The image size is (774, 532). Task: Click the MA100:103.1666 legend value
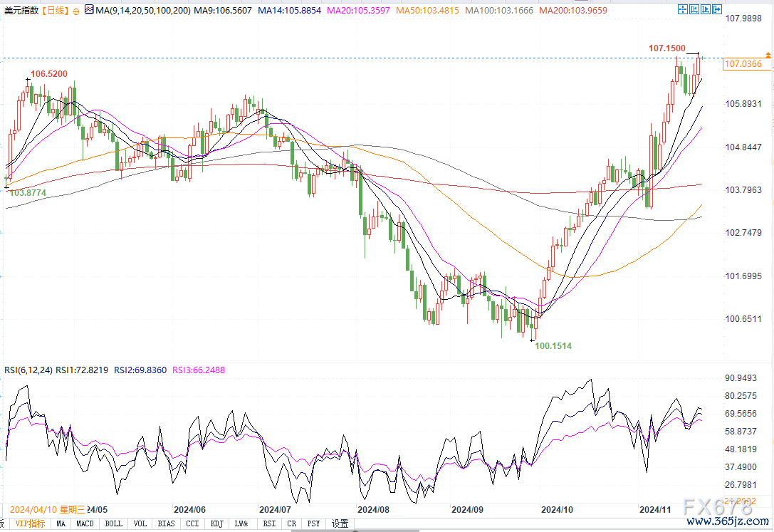(499, 11)
